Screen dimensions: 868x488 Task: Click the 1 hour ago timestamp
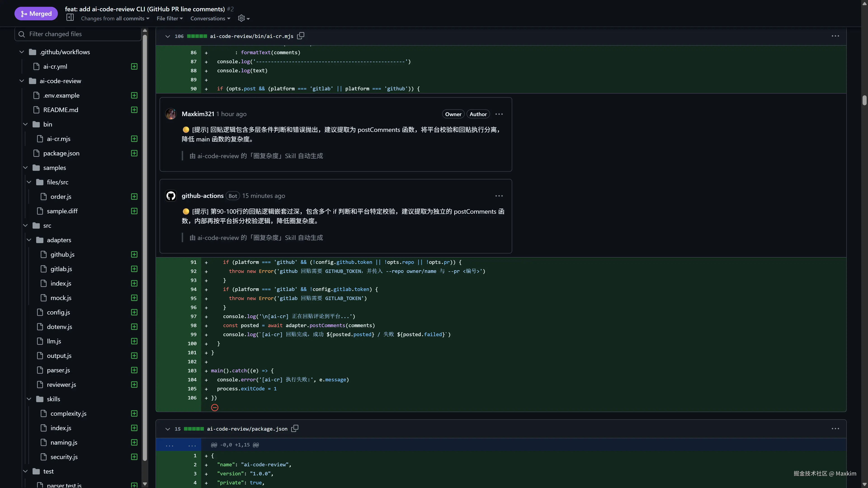[x=231, y=114]
